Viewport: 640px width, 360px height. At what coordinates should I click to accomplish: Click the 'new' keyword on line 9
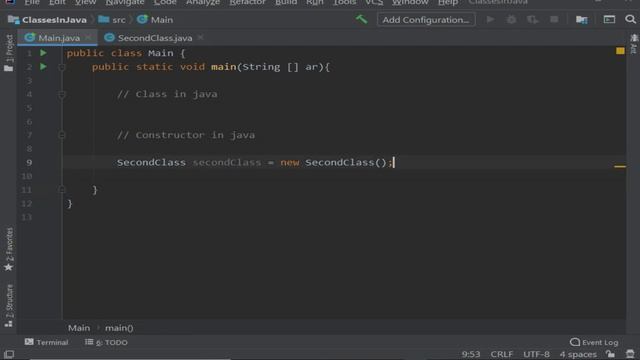tap(290, 162)
